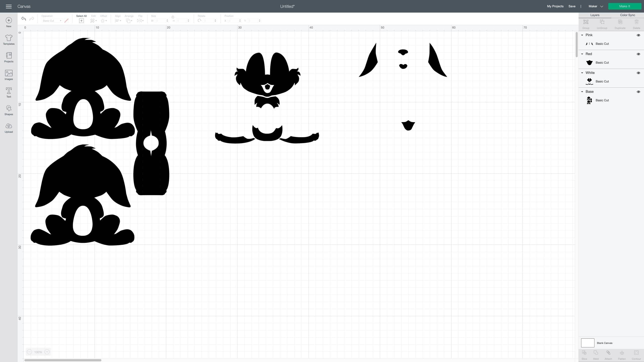This screenshot has height=362, width=644.
Task: Click the Save button
Action: click(572, 6)
